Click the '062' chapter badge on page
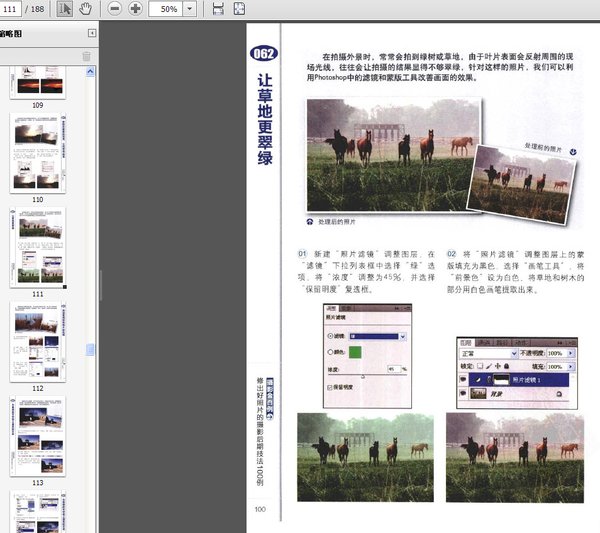 tap(264, 53)
